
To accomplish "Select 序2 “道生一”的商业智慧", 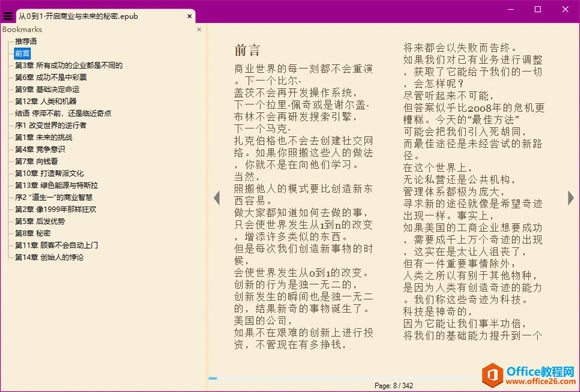I will coord(54,197).
